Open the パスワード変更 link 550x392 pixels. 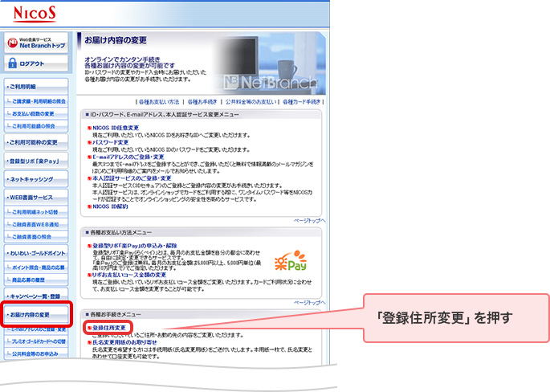(111, 142)
